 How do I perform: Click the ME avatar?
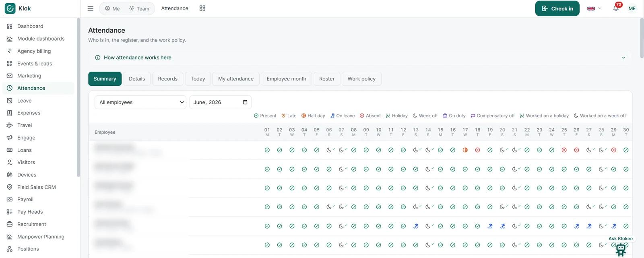point(632,8)
